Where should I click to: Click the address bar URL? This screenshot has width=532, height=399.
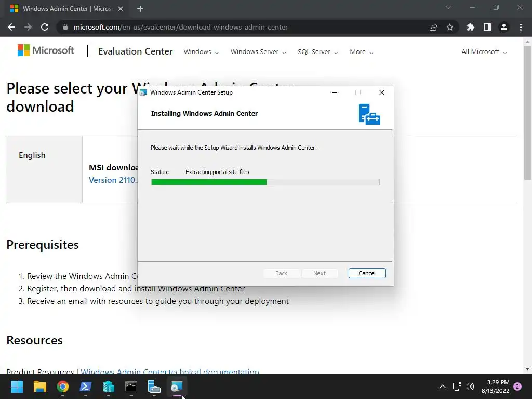point(180,27)
